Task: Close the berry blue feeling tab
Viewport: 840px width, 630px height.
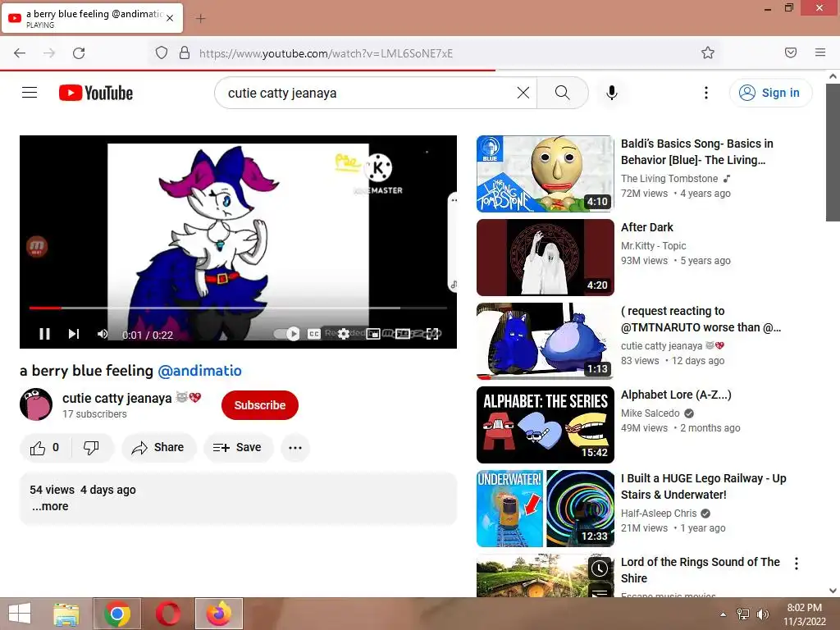Action: click(170, 18)
